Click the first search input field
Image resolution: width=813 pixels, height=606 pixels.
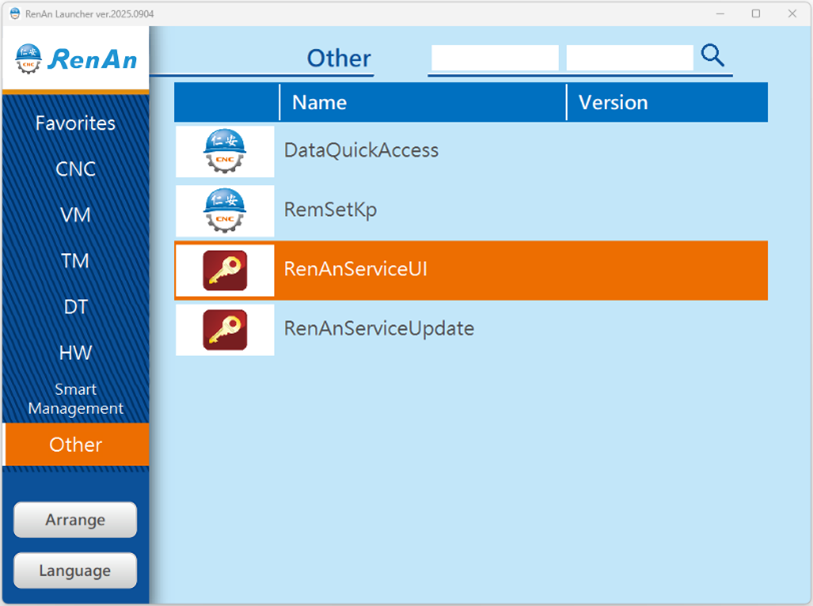pos(494,58)
